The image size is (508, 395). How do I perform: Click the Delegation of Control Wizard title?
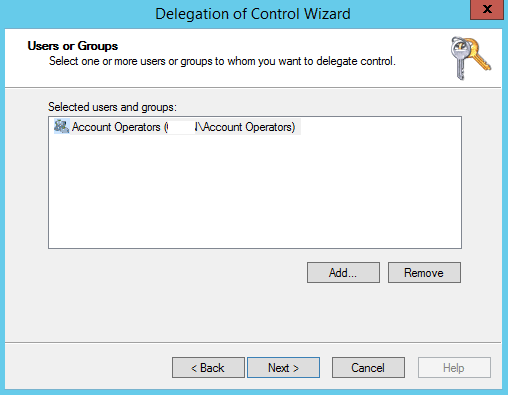[253, 14]
